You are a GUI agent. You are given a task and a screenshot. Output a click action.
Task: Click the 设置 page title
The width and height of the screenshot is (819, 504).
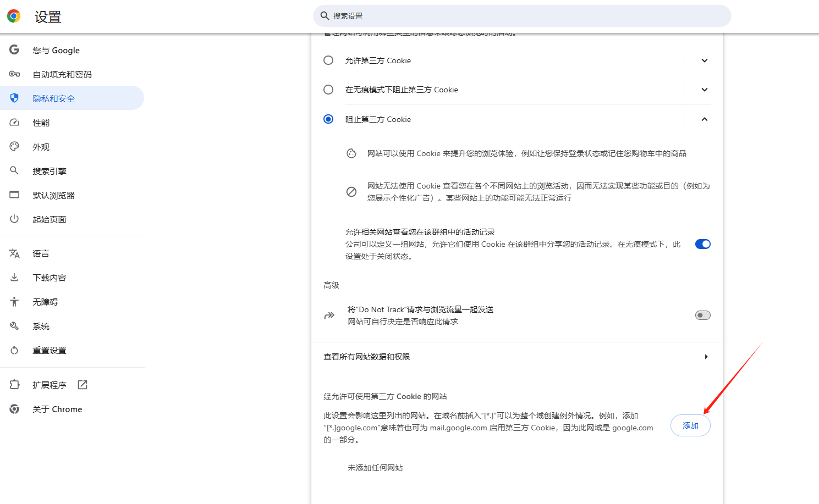48,17
